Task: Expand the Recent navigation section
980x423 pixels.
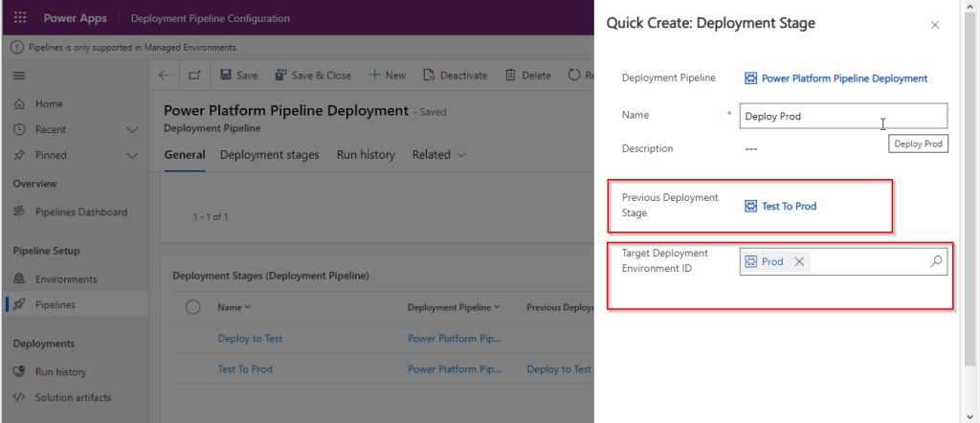Action: point(132,129)
